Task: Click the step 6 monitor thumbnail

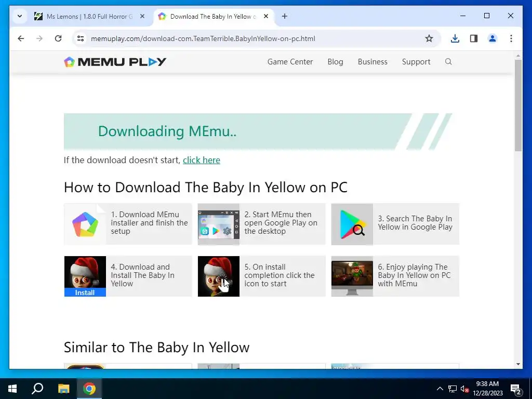Action: 352,276
